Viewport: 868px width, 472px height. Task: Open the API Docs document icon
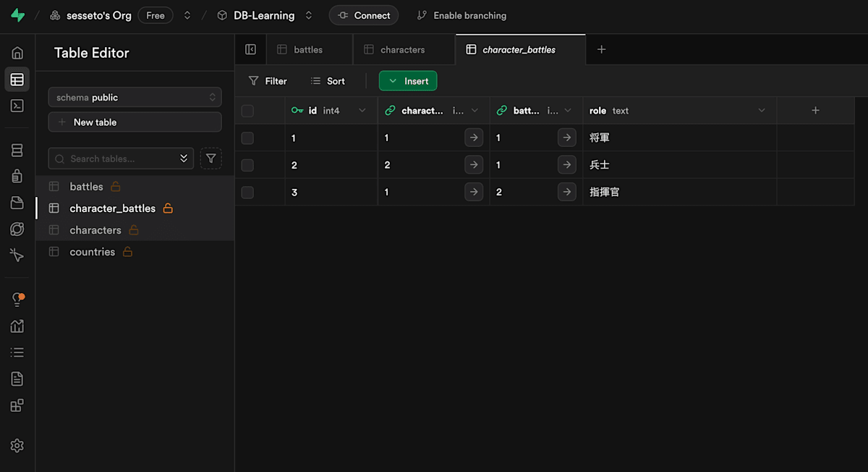tap(17, 379)
